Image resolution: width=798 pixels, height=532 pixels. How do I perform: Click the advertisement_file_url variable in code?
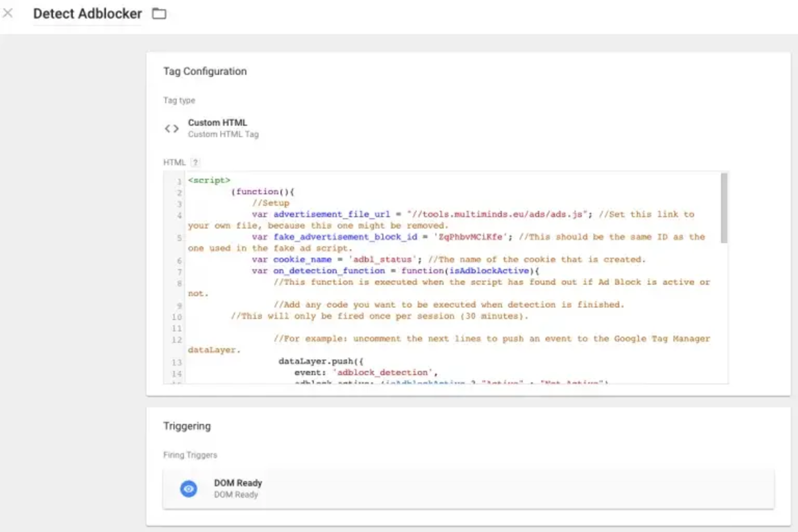coord(331,214)
